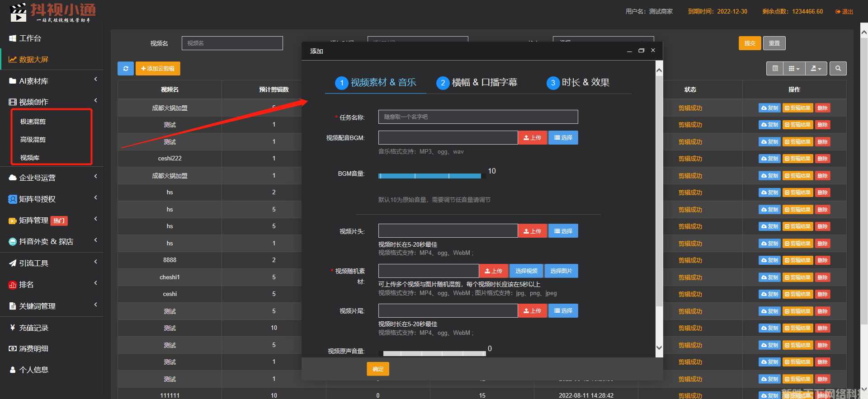Expand the 矩阵管理 sidebar section
Viewport: 868px width, 399px height.
coord(52,221)
